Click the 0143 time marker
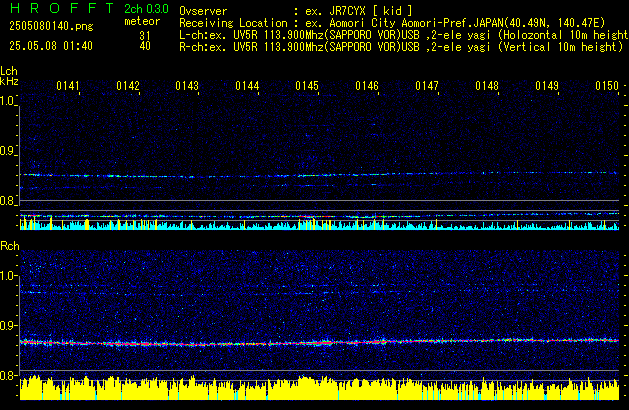 pyautogui.click(x=187, y=86)
